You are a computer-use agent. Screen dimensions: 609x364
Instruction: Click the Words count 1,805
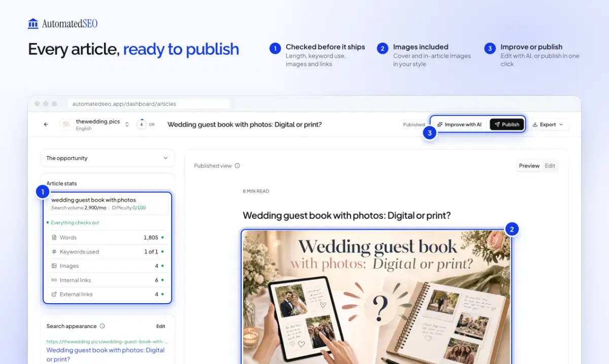coord(151,237)
